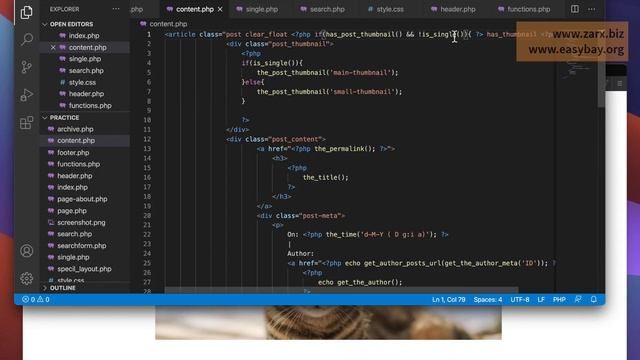The height and width of the screenshot is (360, 640).
Task: Open index.php in PRACTICE folder
Action: pyautogui.click(x=72, y=187)
